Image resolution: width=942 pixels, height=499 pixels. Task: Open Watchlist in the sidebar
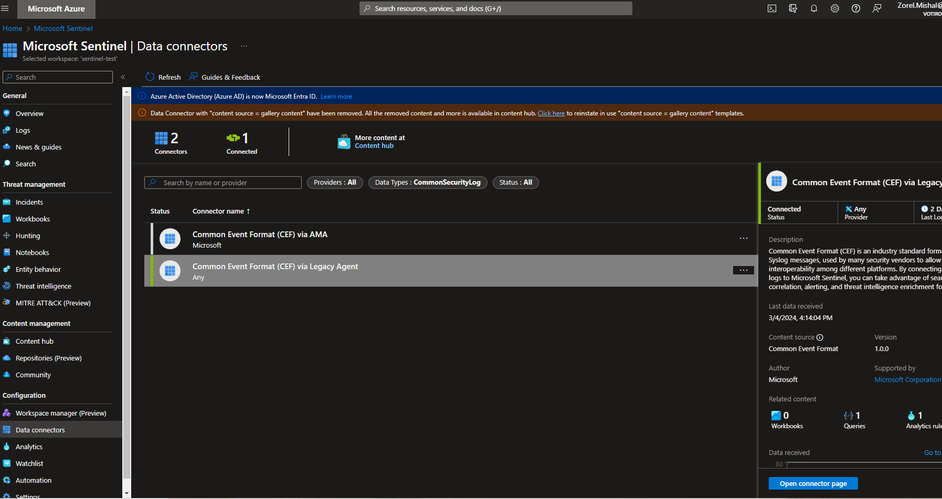coord(29,464)
